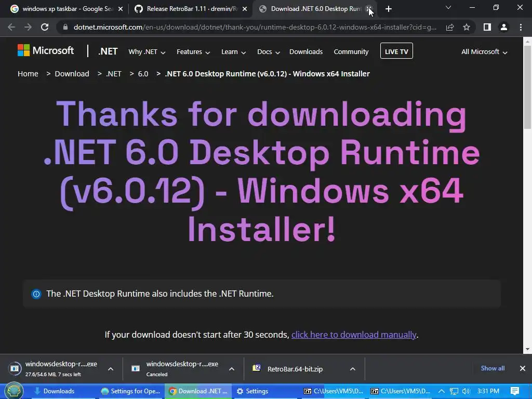Close the Release RetroBar GitHub tab
This screenshot has height=399, width=532.
click(245, 9)
